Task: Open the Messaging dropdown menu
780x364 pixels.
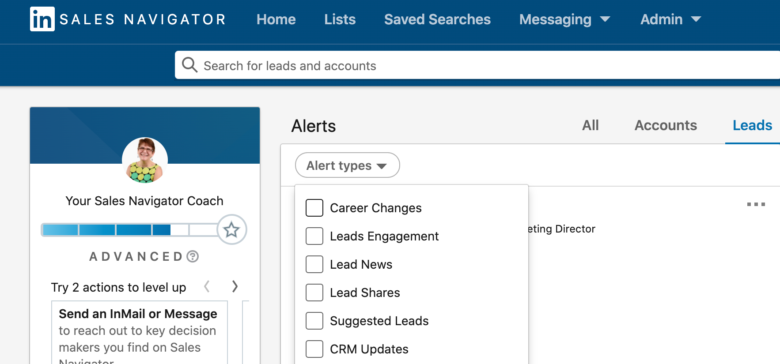Action: [564, 19]
